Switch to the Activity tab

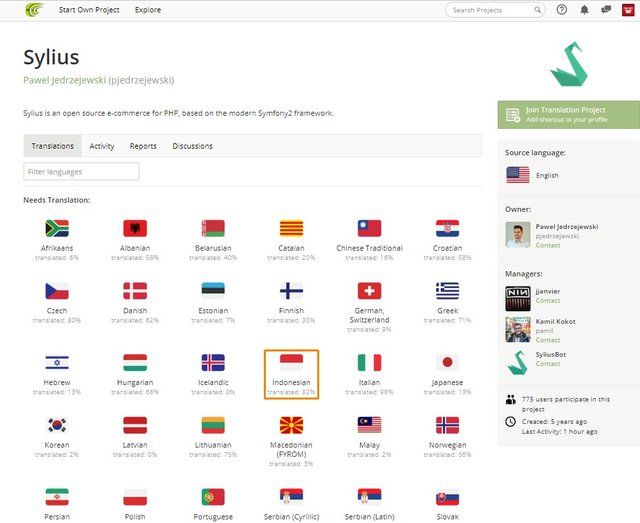pyautogui.click(x=102, y=146)
